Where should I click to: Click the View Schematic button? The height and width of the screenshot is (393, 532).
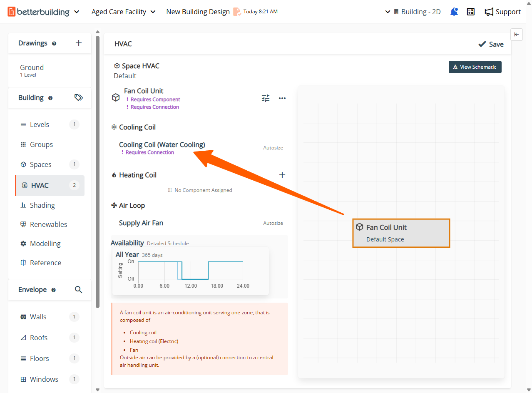pos(475,67)
